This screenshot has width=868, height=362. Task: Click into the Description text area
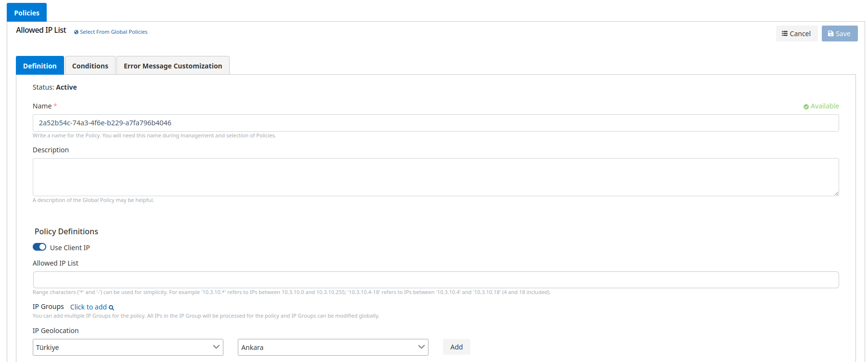pos(436,177)
